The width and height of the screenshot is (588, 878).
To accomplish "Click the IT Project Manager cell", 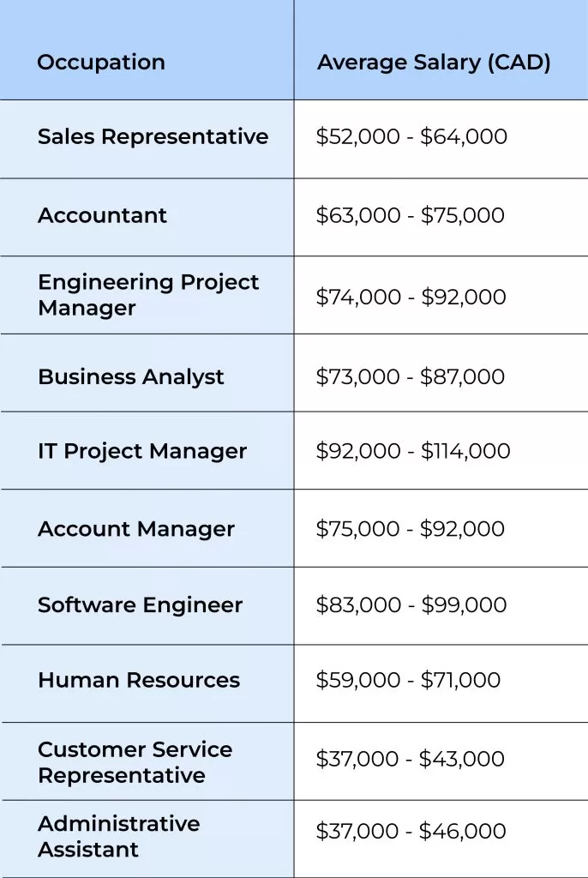I will point(142,452).
